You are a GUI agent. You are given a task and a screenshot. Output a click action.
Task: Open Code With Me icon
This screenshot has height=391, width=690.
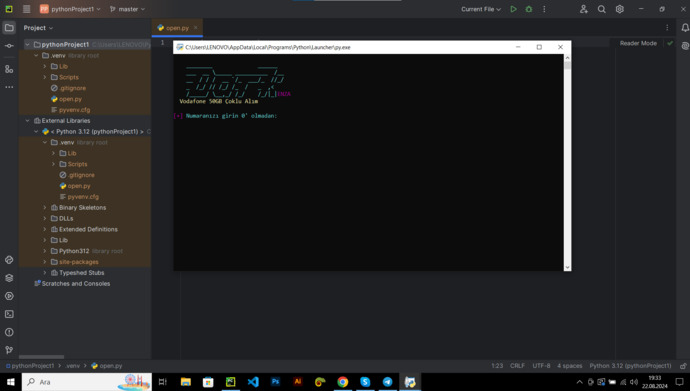point(584,9)
